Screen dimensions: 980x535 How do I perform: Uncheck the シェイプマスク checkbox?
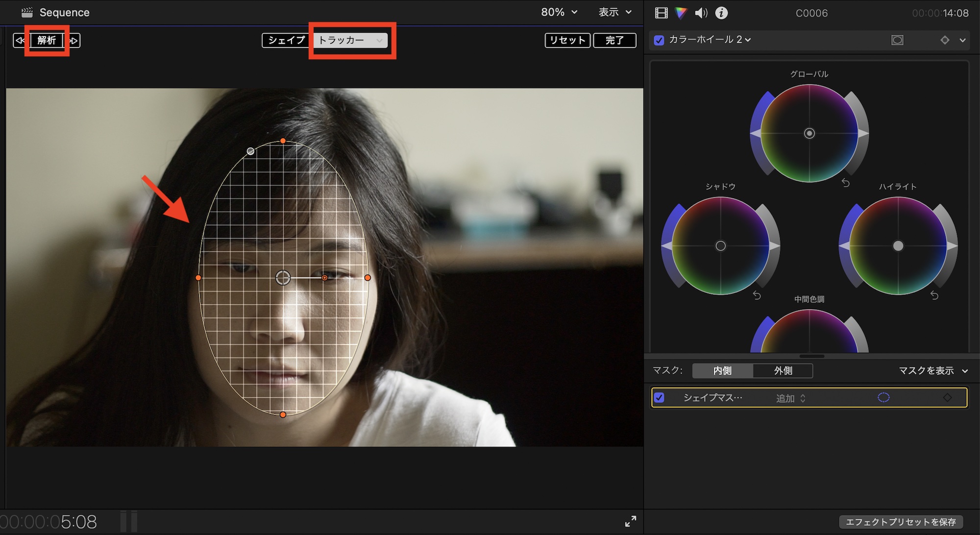pos(660,397)
